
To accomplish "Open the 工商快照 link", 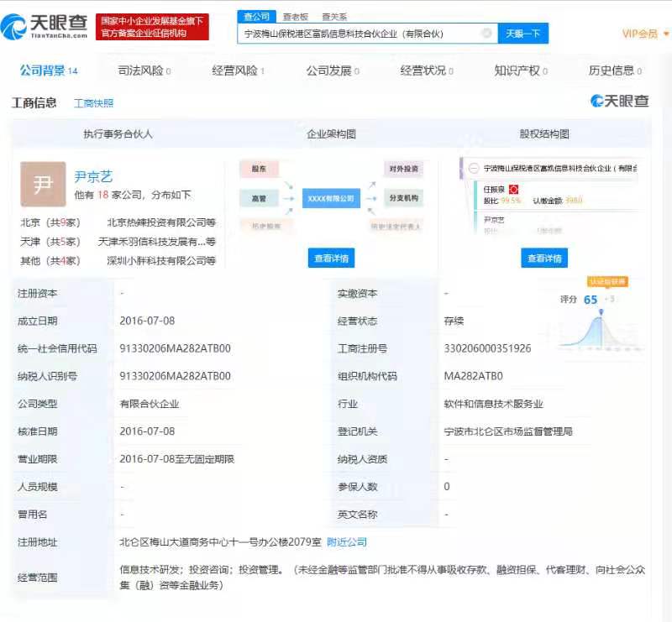I will (93, 103).
